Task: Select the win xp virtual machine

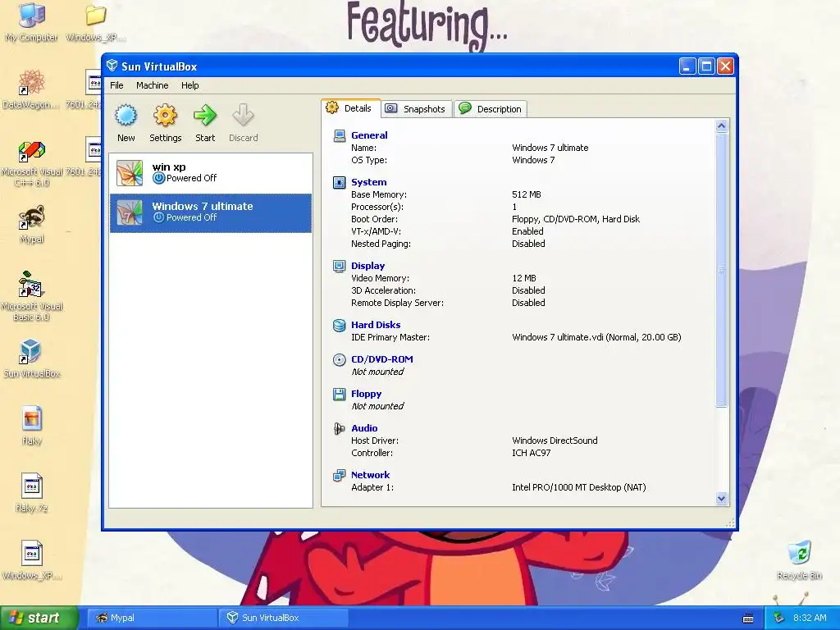Action: [211, 173]
